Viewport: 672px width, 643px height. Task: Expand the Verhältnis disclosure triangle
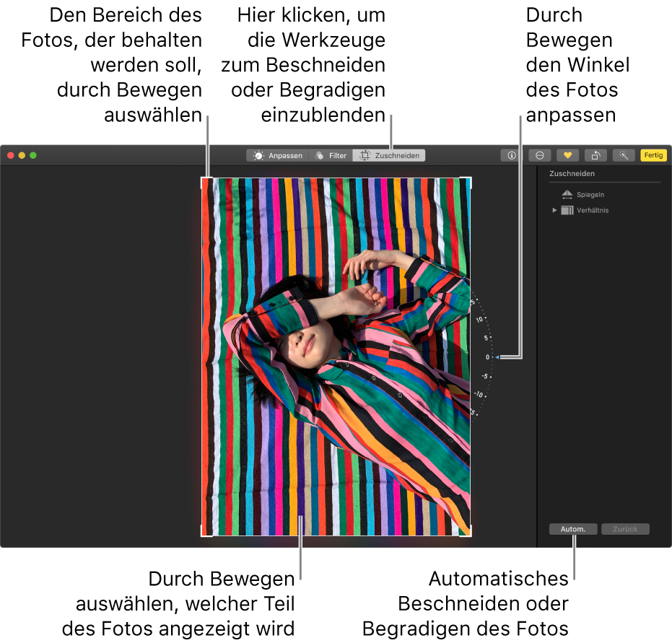click(x=554, y=210)
